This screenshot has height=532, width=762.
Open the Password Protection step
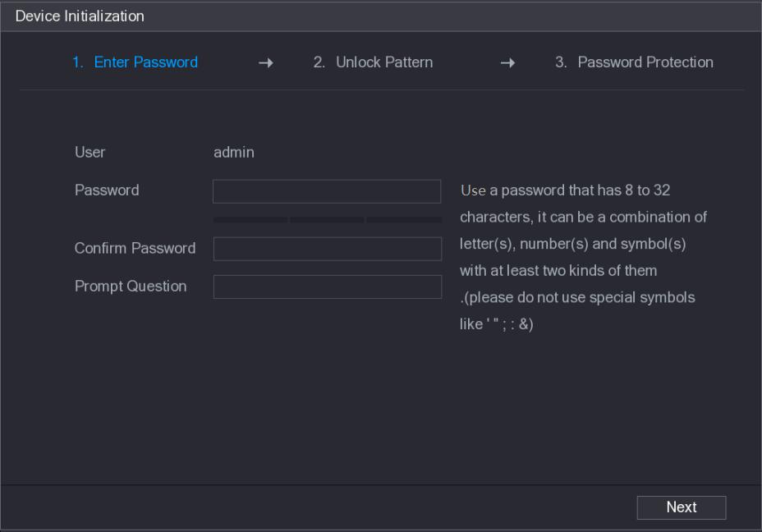(634, 62)
